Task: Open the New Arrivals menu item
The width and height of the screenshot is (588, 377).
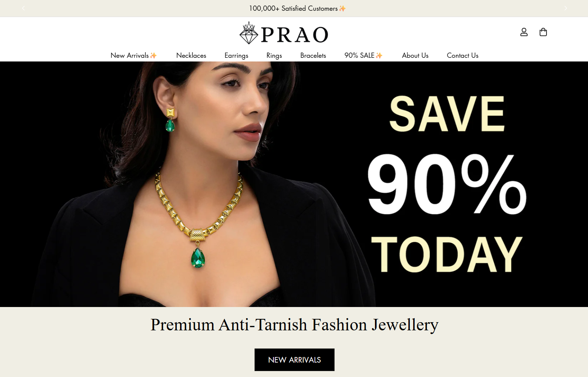Action: tap(133, 55)
